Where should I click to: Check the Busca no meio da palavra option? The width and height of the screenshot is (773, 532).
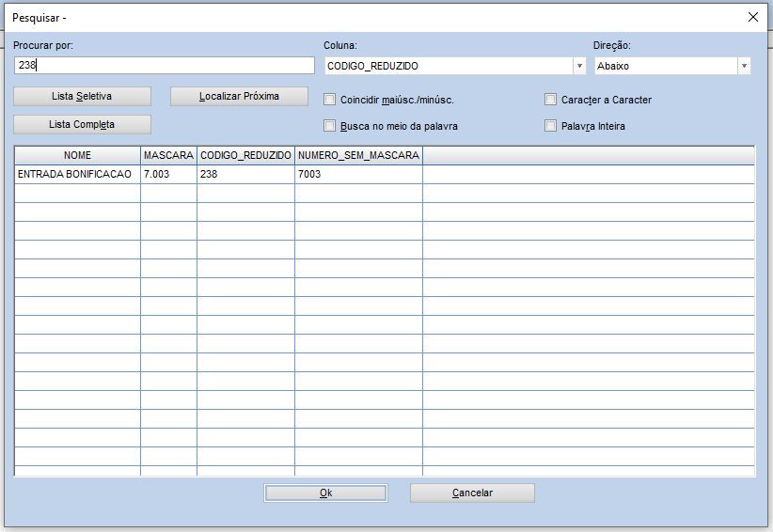[x=329, y=126]
